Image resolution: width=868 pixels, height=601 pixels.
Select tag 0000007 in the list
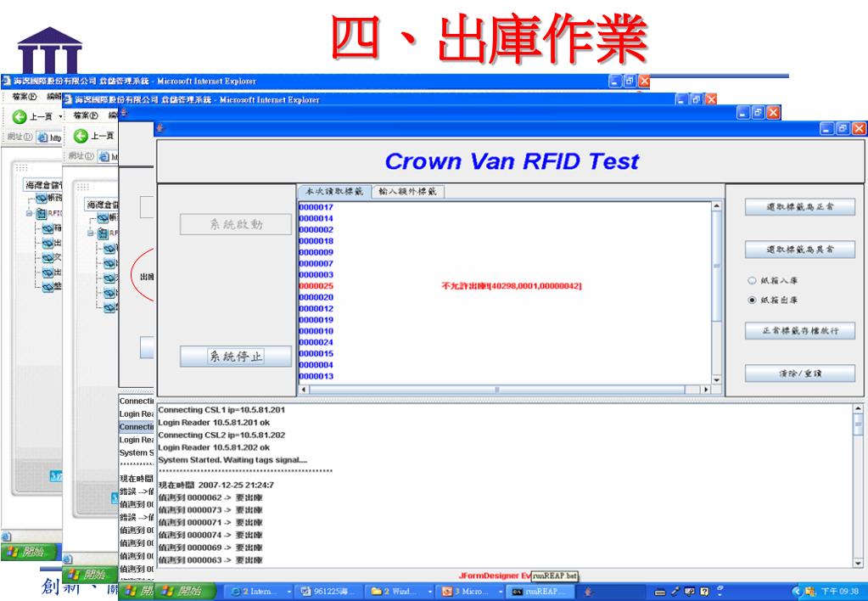pos(316,263)
